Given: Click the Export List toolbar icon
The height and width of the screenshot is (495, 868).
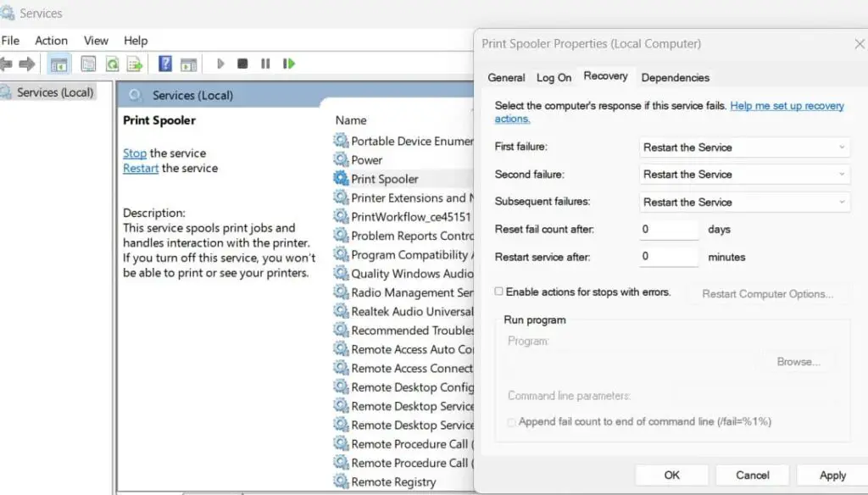Looking at the screenshot, I should (x=134, y=63).
